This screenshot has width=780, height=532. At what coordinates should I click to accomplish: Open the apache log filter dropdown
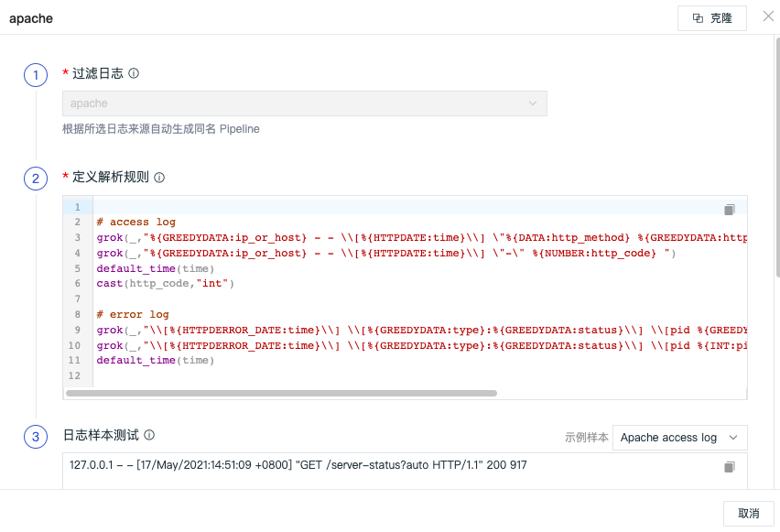[x=305, y=103]
